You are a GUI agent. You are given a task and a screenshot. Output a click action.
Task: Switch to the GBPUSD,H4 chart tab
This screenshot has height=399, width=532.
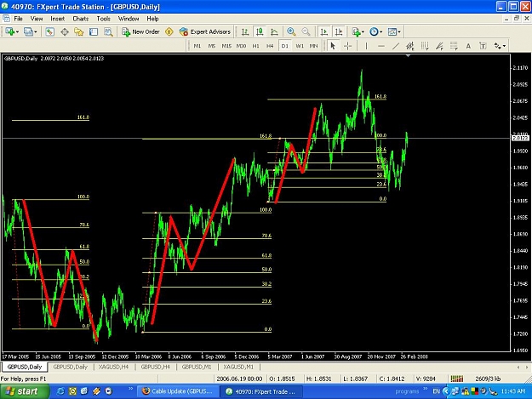pos(156,367)
